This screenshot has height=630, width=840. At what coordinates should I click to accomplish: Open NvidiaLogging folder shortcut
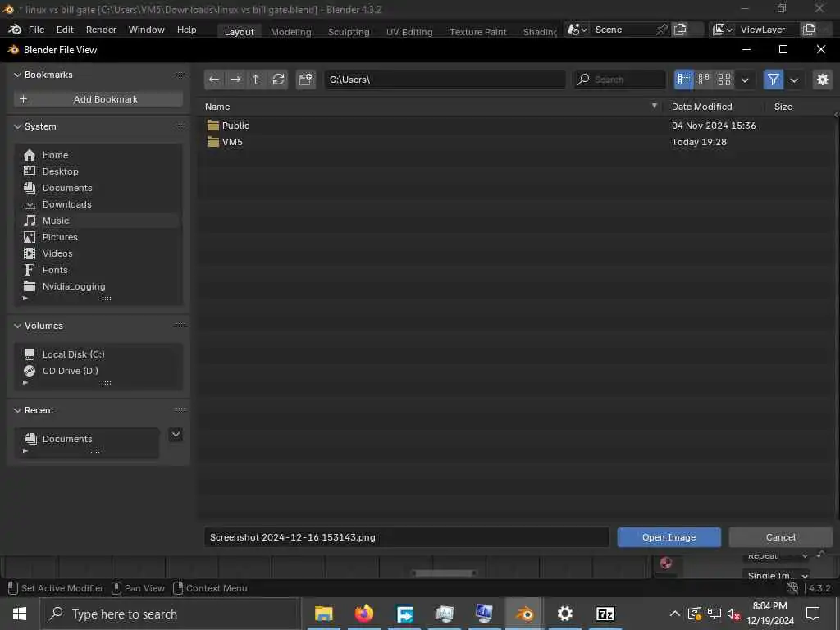tap(98, 286)
